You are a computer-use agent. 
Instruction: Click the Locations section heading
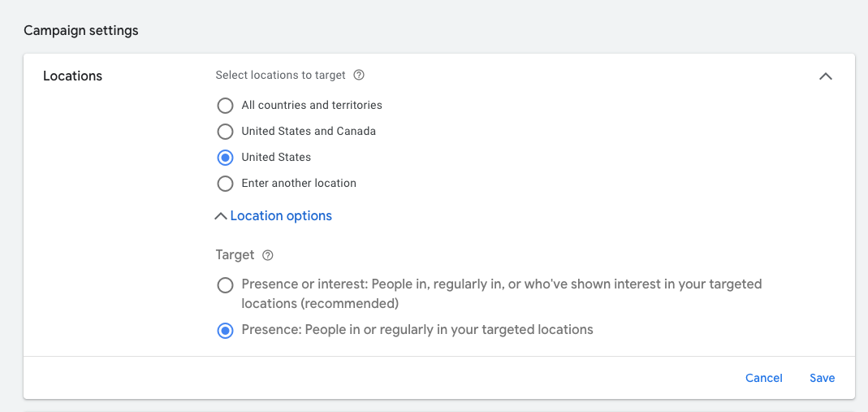coord(72,76)
